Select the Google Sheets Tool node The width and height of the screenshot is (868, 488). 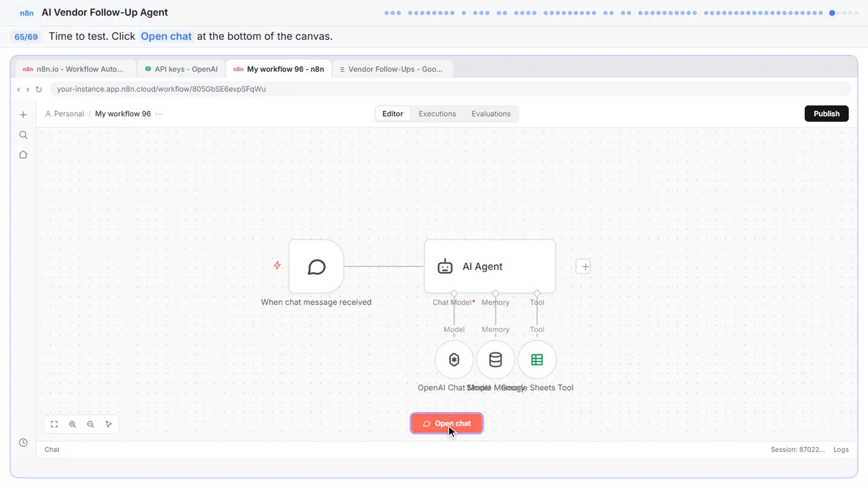[x=537, y=360]
